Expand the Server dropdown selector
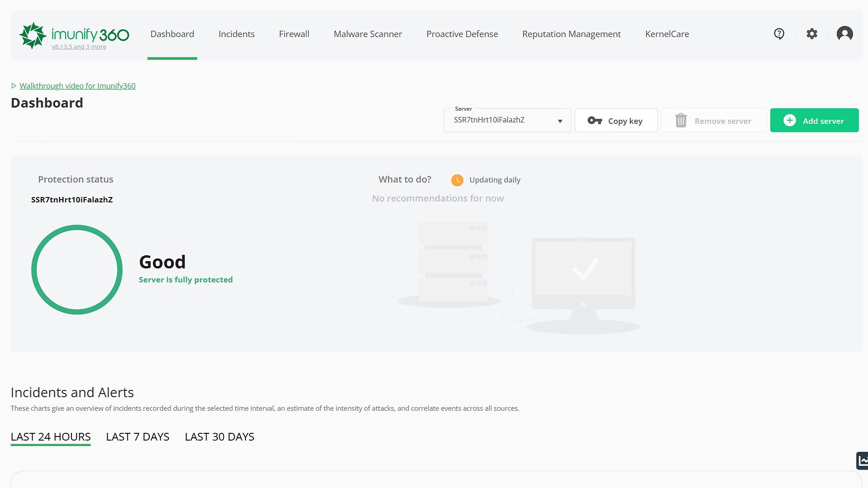Viewport: 868px width, 488px height. coord(508,120)
